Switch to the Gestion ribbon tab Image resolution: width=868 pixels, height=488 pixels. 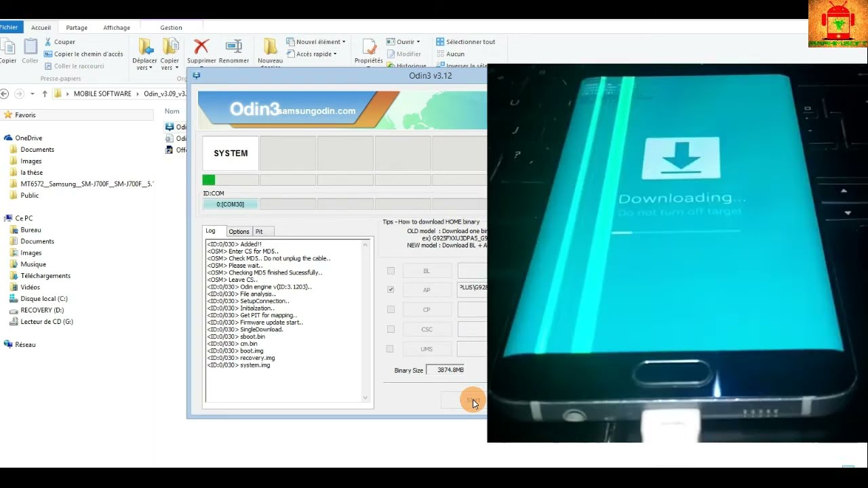click(171, 28)
